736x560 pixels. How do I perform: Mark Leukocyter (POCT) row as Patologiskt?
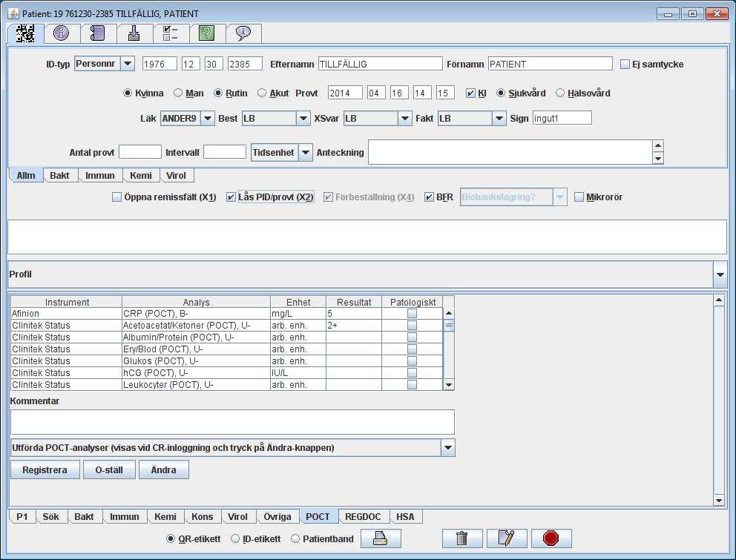412,385
